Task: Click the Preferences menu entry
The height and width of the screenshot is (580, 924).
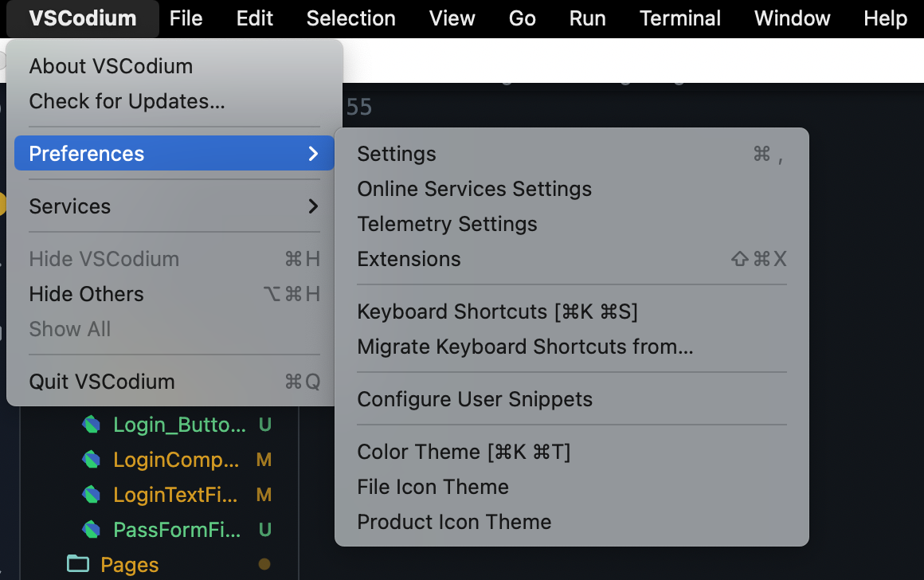Action: coord(174,153)
